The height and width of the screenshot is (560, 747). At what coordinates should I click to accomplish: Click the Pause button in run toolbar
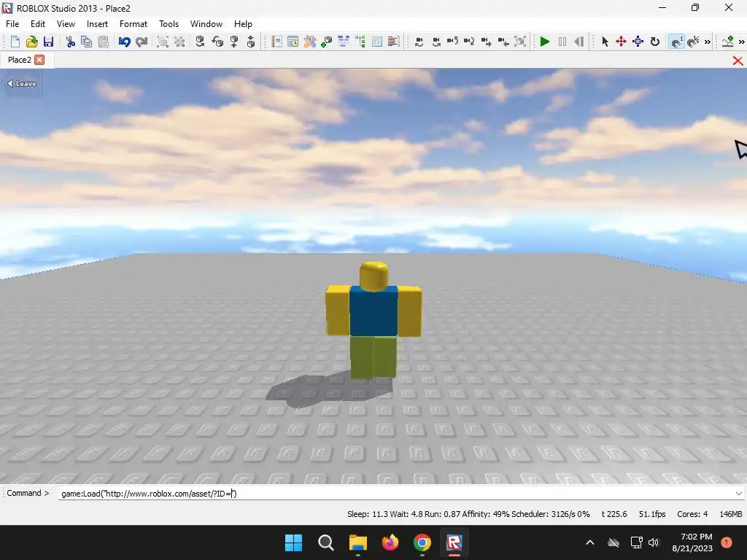click(562, 42)
